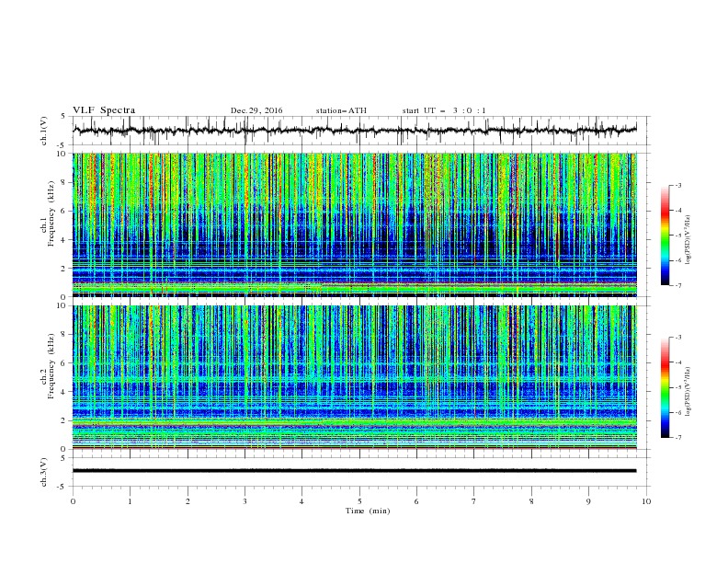Click the "start UT = 3 : 0 : 1" text
Viewport: 728px width, 563px height.
point(444,110)
